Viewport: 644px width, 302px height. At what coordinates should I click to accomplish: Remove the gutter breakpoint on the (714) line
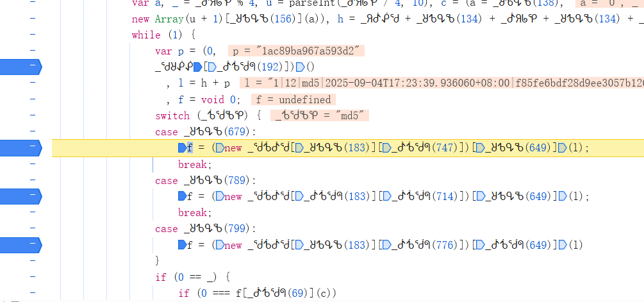(21, 196)
